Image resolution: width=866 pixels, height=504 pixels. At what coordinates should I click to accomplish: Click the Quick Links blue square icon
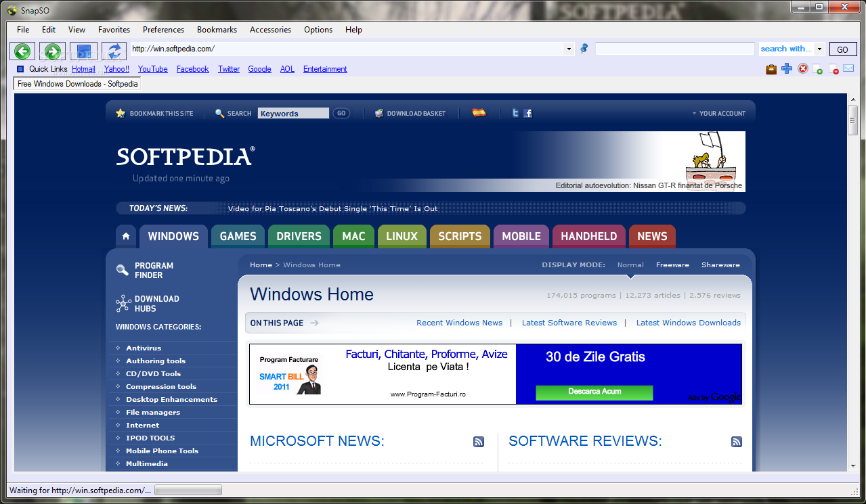pyautogui.click(x=20, y=69)
